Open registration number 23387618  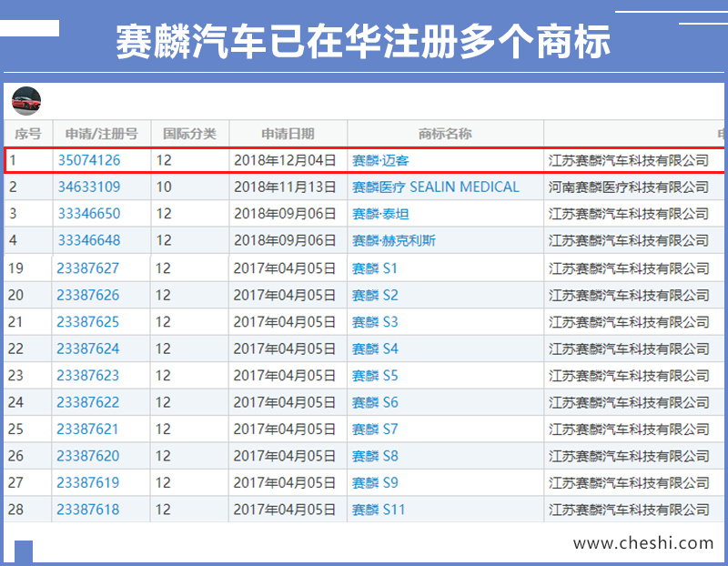click(88, 510)
